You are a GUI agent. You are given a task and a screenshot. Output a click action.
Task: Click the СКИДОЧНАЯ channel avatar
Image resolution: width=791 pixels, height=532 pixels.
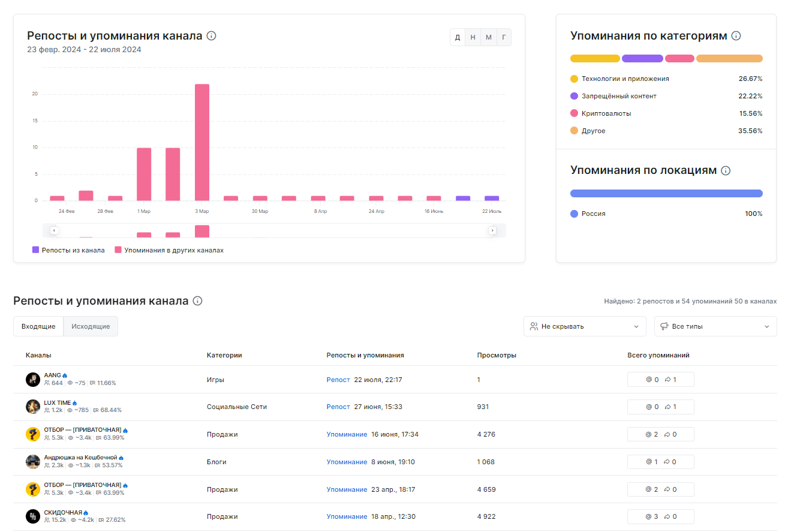(x=33, y=516)
